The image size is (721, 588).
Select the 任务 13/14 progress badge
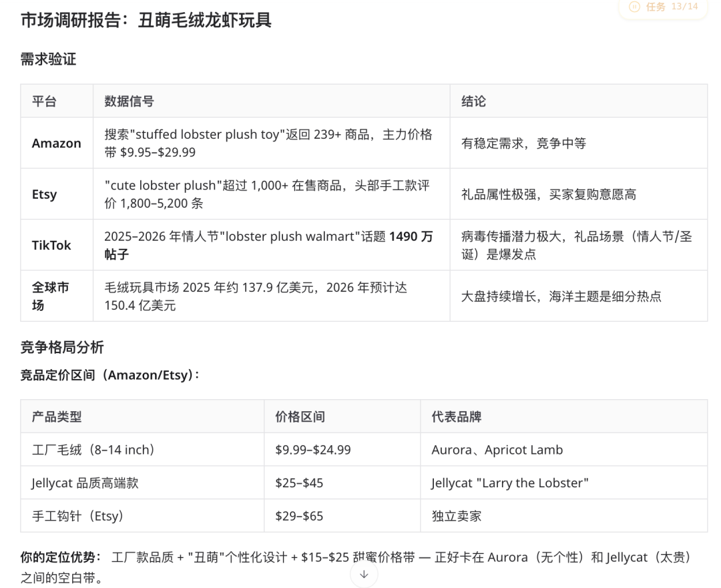(x=663, y=8)
